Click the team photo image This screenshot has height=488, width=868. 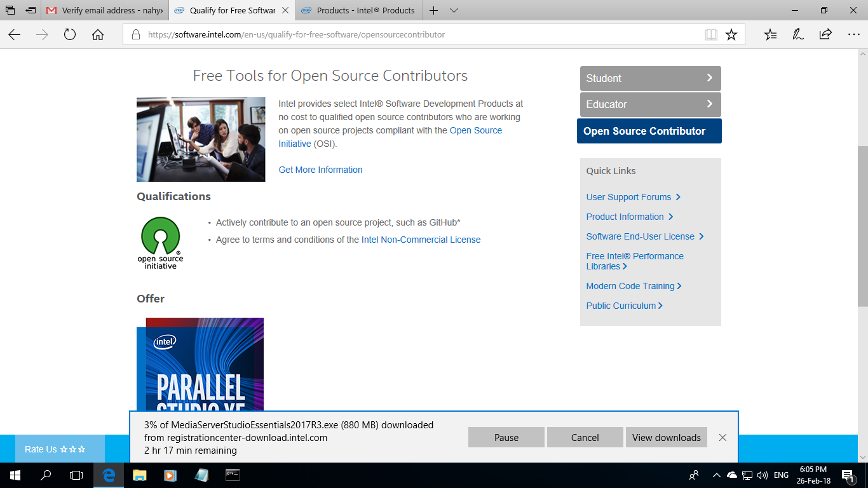click(201, 139)
